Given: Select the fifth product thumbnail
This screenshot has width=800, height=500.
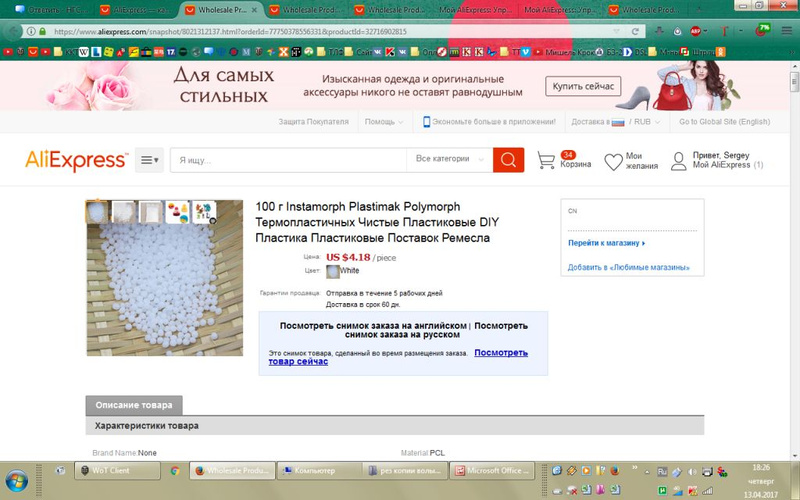Looking at the screenshot, I should click(204, 212).
